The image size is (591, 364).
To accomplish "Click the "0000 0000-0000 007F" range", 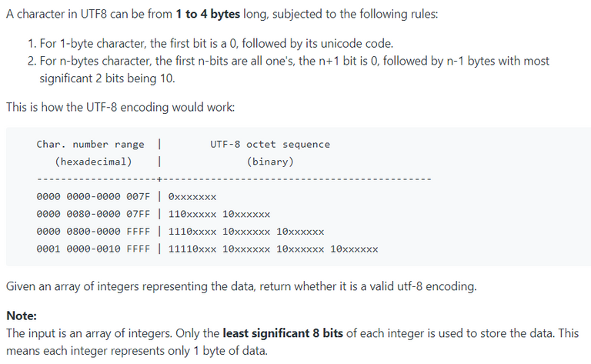I will [93, 197].
